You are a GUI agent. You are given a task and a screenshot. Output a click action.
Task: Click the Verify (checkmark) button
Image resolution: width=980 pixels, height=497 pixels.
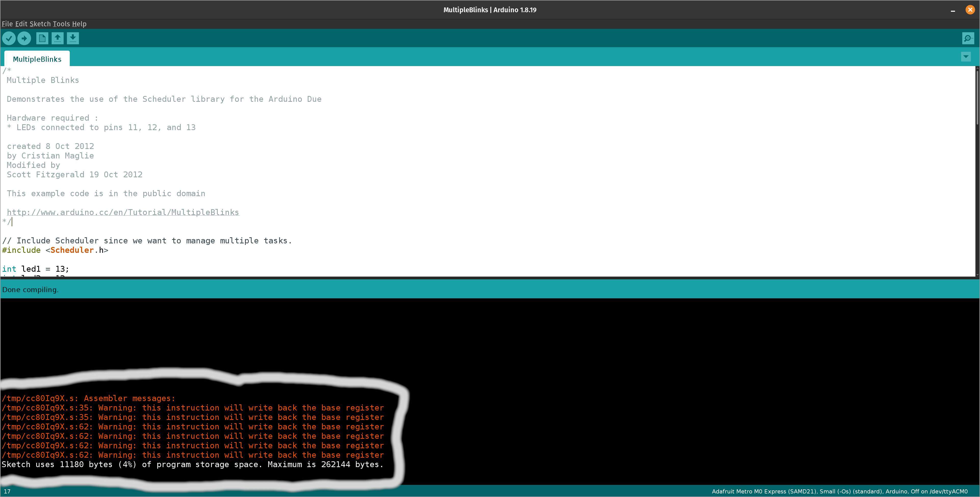pos(9,38)
